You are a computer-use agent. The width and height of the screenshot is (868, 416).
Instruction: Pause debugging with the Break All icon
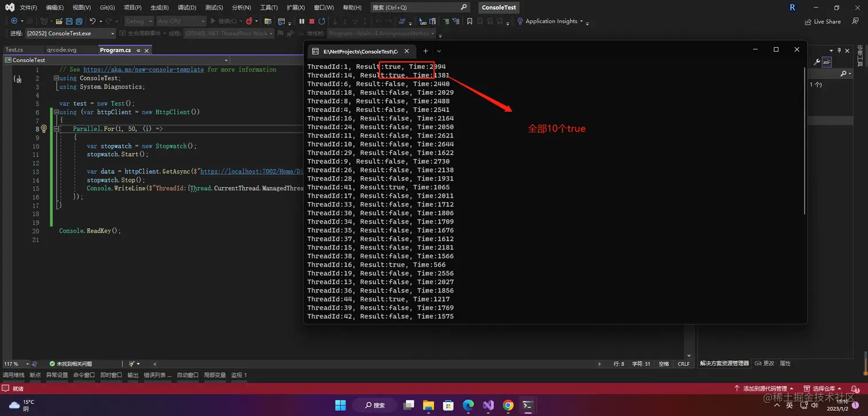pos(302,21)
